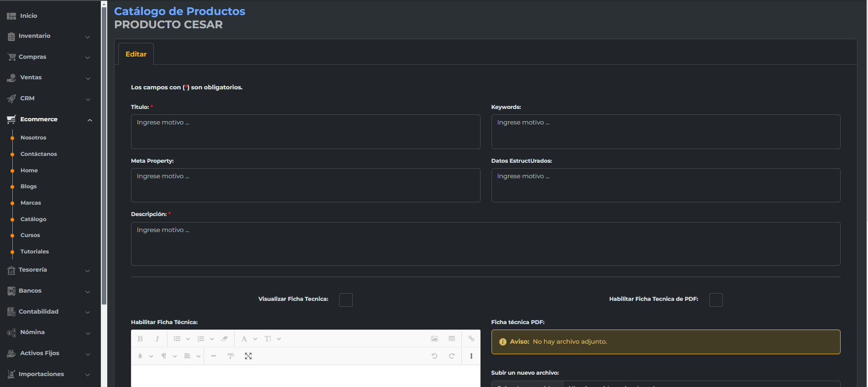Expand the Inventario menu chevron

[x=88, y=37]
